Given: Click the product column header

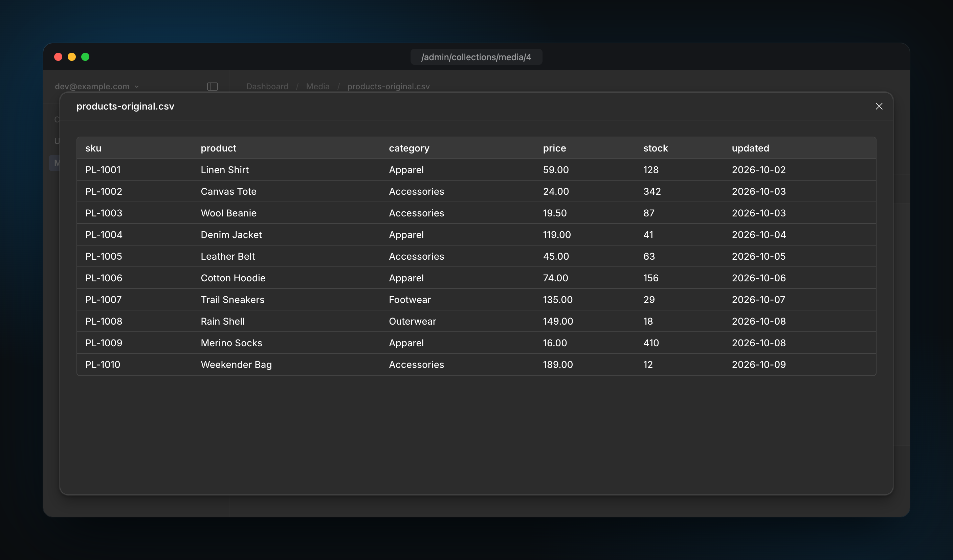Looking at the screenshot, I should [x=218, y=148].
